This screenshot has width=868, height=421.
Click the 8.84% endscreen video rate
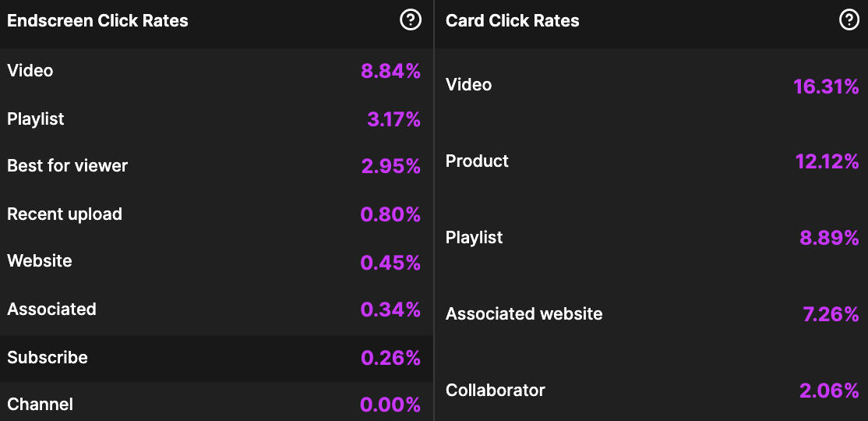391,72
